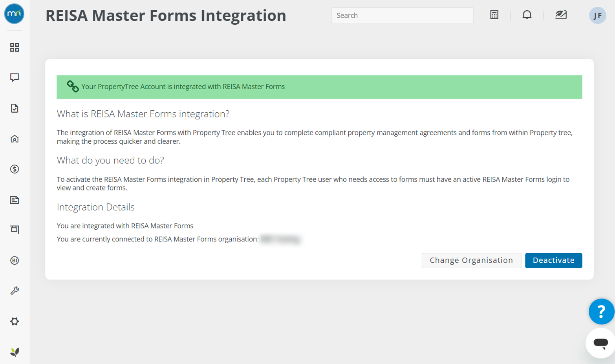
Task: Open the wrench maintenance icon
Action: pos(15,291)
